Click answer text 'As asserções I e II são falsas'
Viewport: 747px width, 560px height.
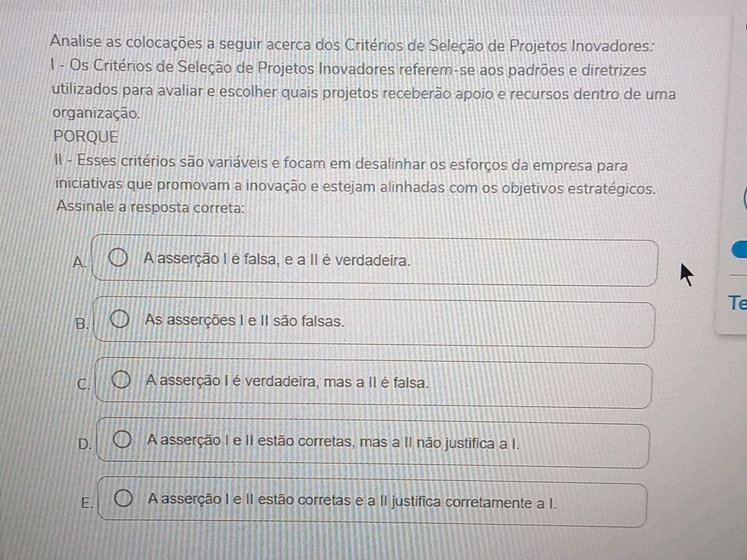click(243, 320)
